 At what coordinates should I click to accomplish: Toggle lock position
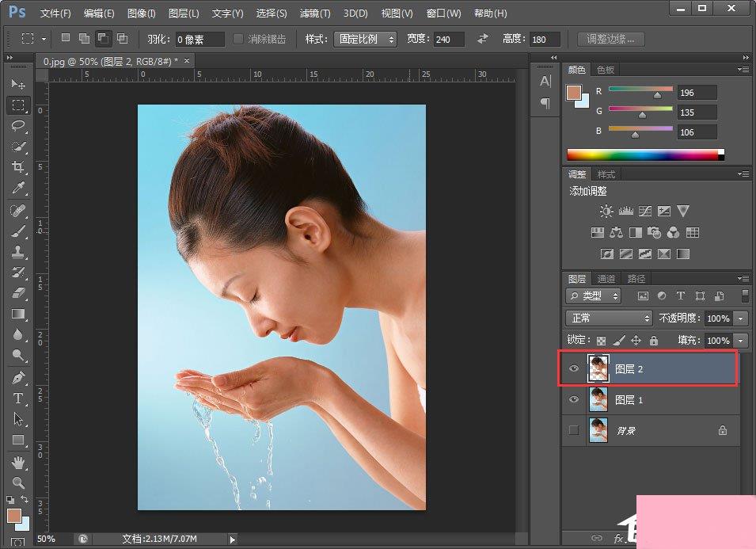pos(636,341)
